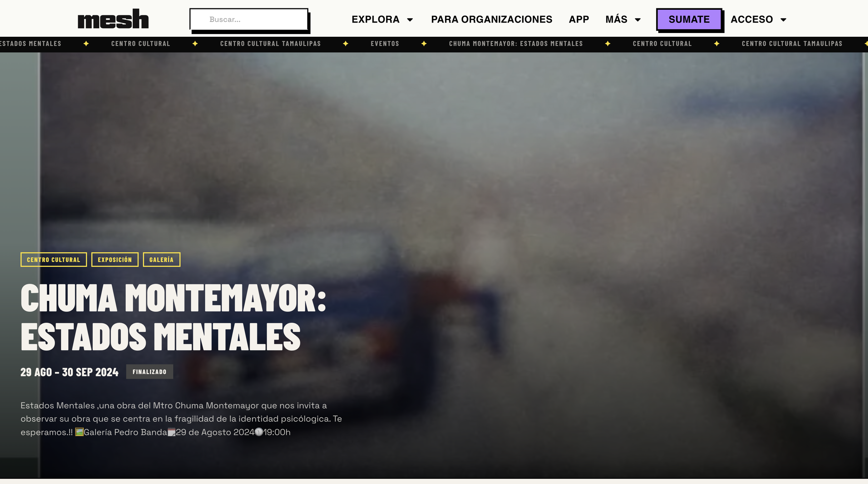Expand the ACCESO dropdown arrow
Viewport: 868px width, 484px height.
784,20
